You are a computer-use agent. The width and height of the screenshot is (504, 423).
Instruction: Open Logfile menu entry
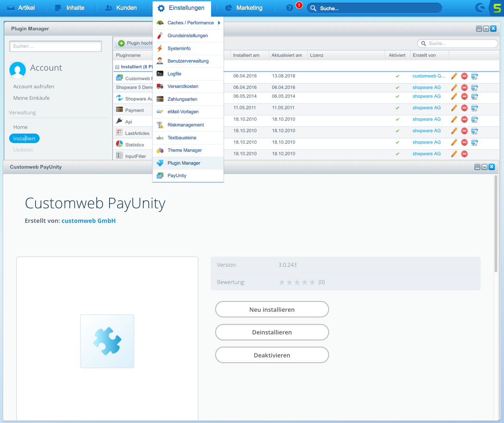tap(188, 74)
